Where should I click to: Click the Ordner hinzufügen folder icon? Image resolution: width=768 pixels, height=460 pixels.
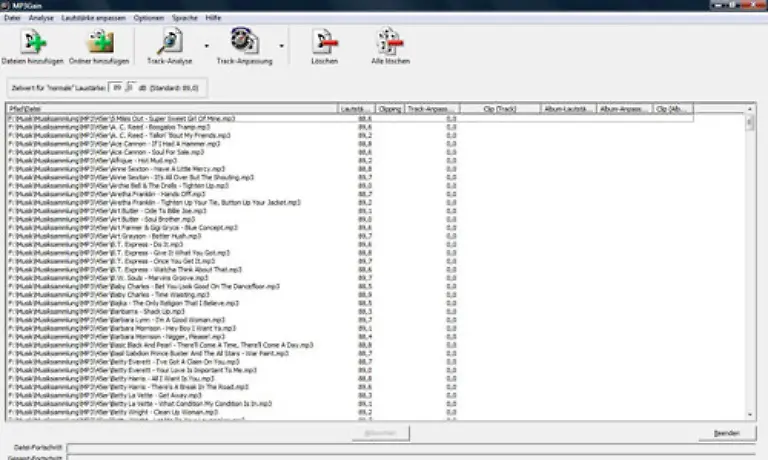[100, 42]
